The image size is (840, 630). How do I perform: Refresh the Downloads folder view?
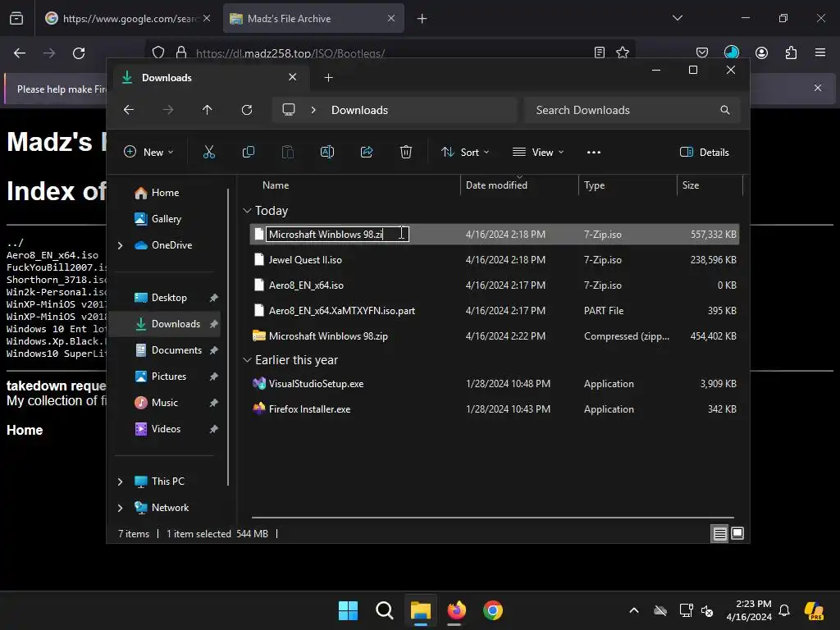[247, 110]
